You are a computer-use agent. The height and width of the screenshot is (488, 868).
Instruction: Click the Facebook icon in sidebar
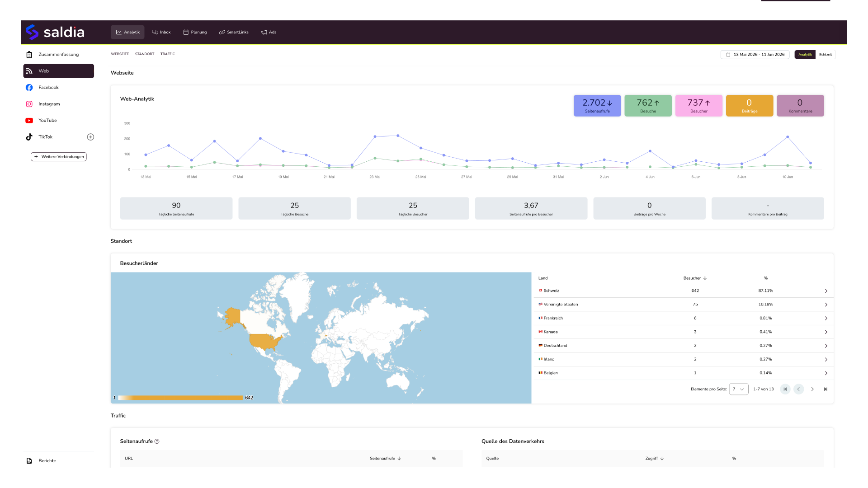click(29, 88)
